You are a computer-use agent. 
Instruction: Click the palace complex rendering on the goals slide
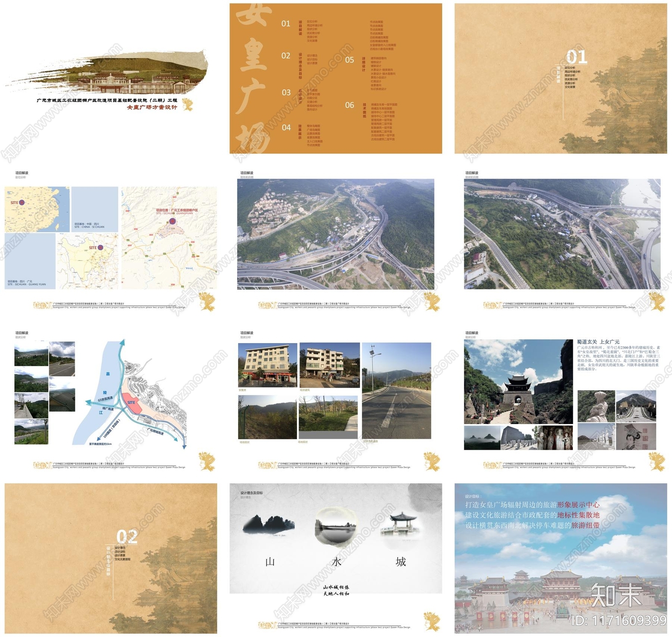tap(561, 600)
